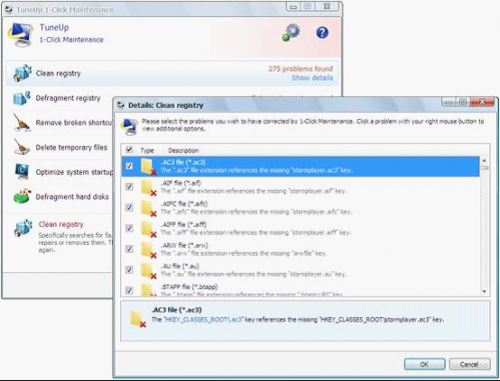The width and height of the screenshot is (500, 381).
Task: Click folder icon of .AIF file row
Action: pyautogui.click(x=148, y=187)
